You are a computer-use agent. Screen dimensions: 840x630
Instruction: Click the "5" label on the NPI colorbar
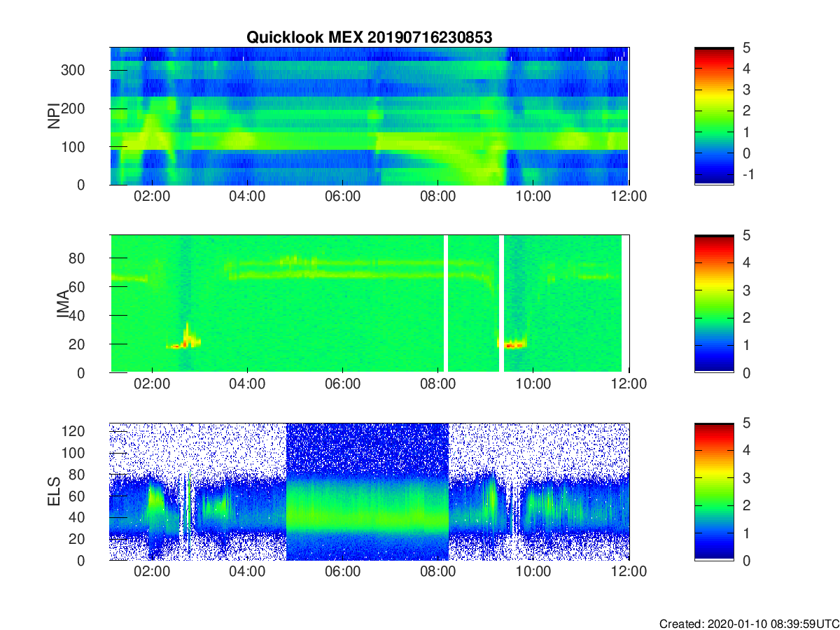pos(745,48)
